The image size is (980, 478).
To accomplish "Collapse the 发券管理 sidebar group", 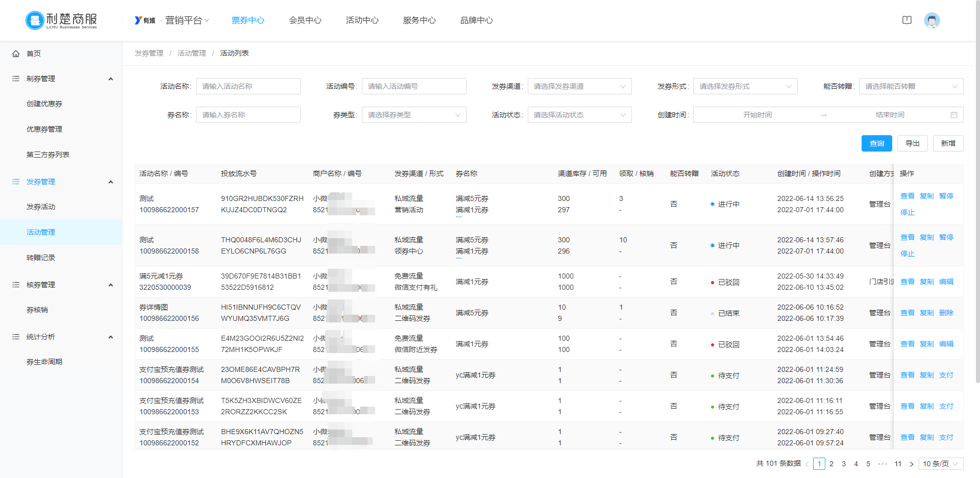I will point(111,182).
